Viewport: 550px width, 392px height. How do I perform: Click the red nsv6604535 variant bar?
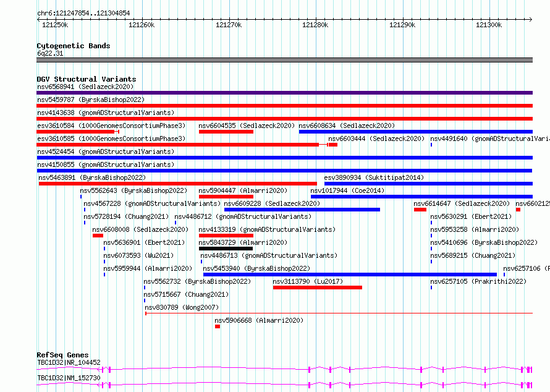(226, 132)
